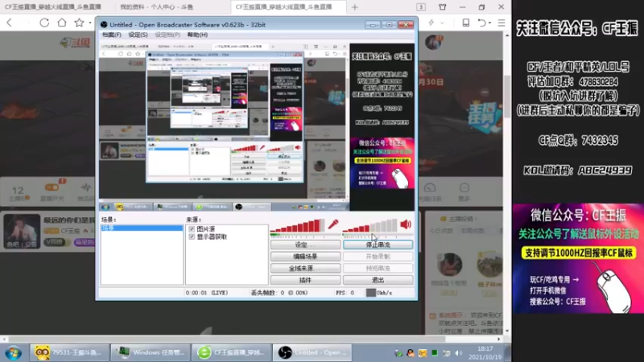This screenshot has width=644, height=362.
Task: Click the streamer avatar thumbnail 鱼吧公告
Action: coord(22,232)
